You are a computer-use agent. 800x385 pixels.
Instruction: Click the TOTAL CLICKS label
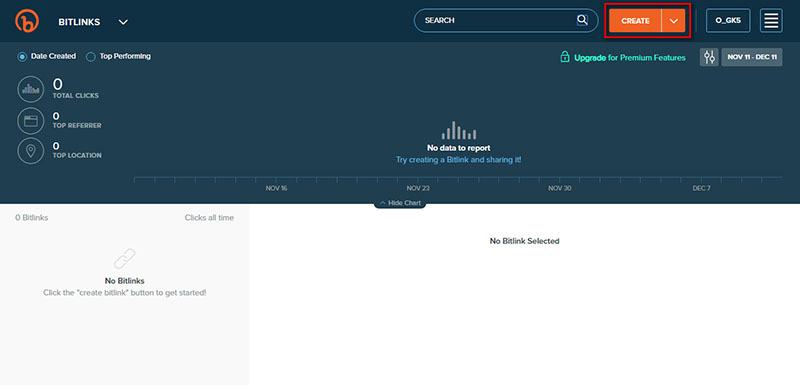tap(76, 96)
